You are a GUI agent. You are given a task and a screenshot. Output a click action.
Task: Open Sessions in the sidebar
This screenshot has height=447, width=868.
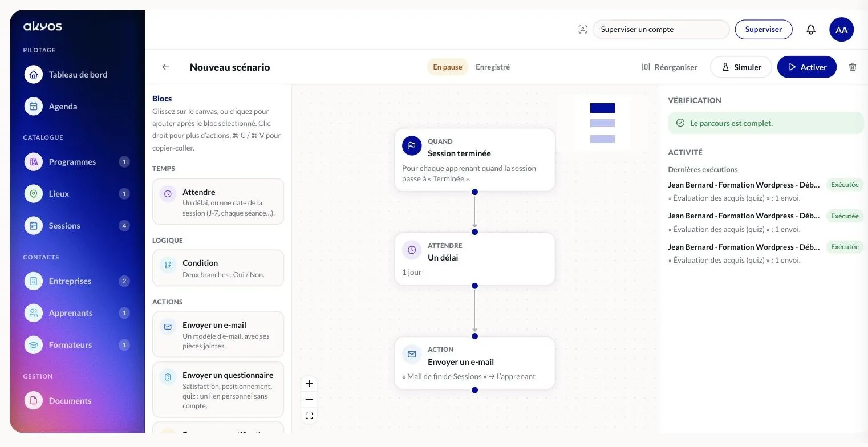pos(77,226)
